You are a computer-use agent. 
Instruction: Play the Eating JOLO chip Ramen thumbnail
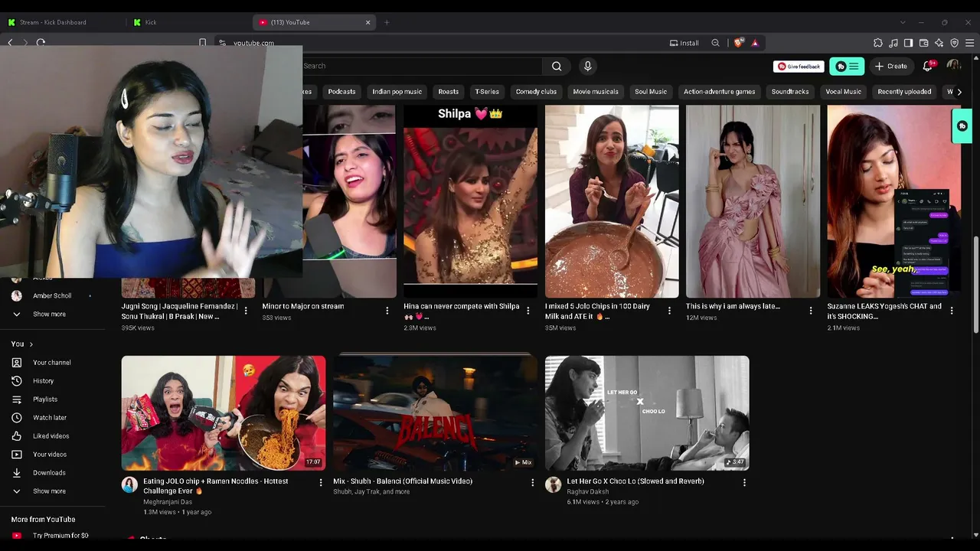point(224,413)
